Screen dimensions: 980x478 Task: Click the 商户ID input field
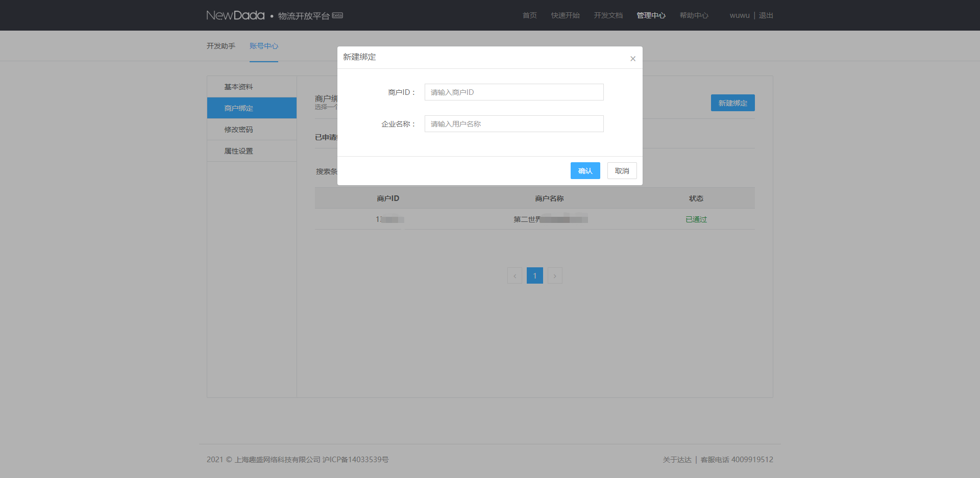[x=513, y=92]
